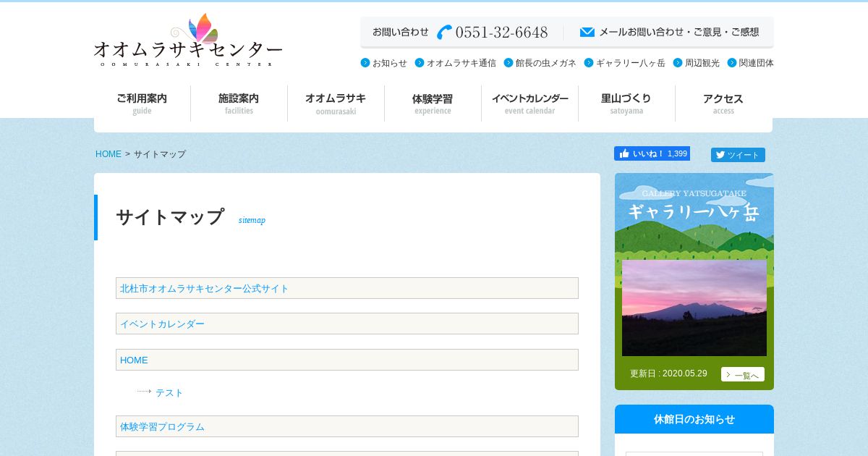Open the オオムラサキ menu item
This screenshot has width=868, height=456.
pos(336,104)
